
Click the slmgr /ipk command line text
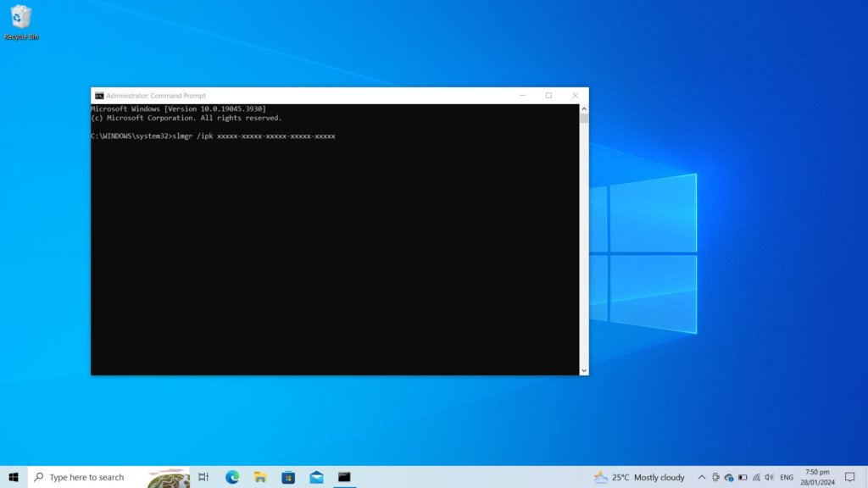coord(253,136)
